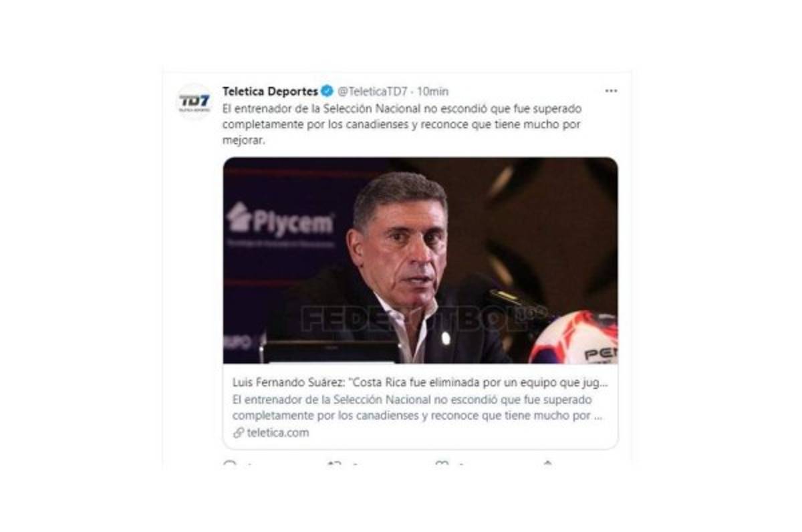Screen dimensions: 802x532
Task: Like the tweet with the heart icon
Action: tap(442, 463)
